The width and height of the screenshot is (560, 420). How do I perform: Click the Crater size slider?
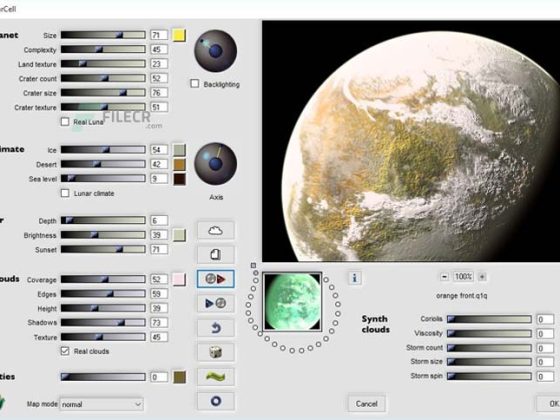pyautogui.click(x=103, y=93)
